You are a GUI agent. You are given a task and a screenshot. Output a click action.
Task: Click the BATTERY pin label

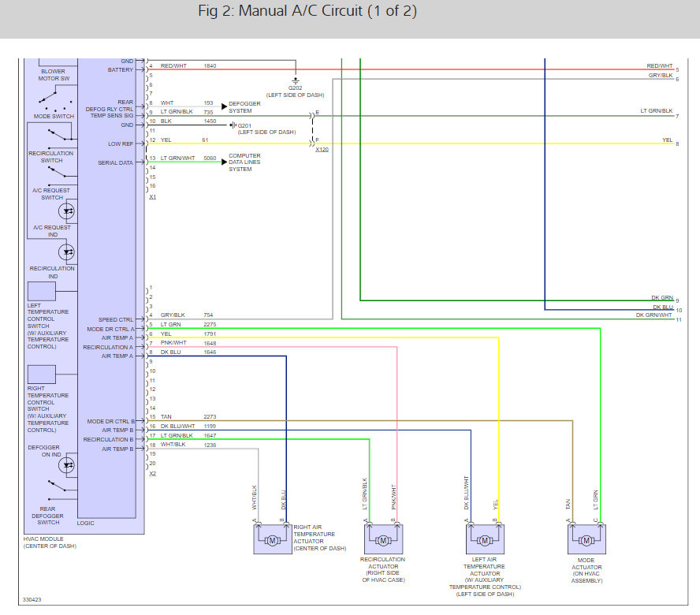coord(121,69)
